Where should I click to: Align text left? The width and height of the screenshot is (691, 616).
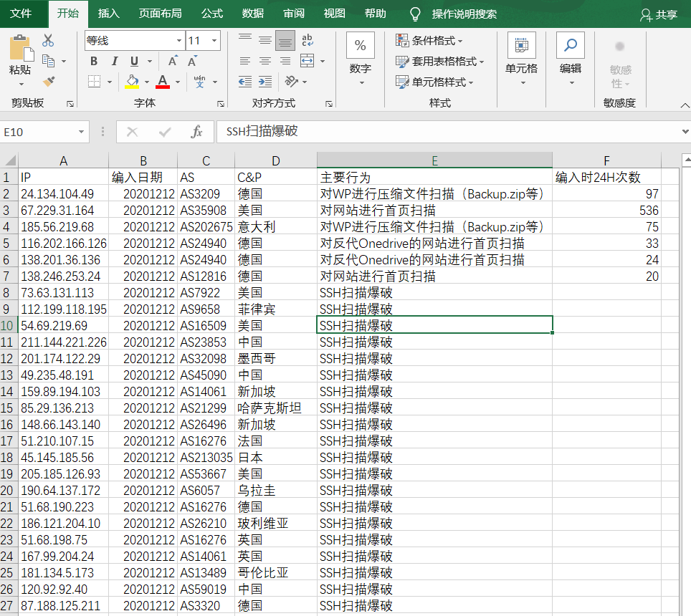click(x=245, y=61)
